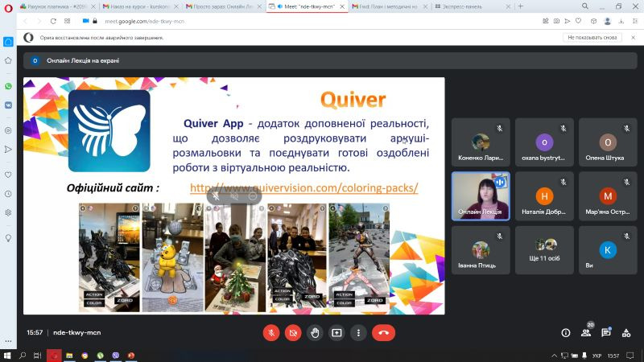Select Онлайн Лекція video tile
Image resolution: width=644 pixels, height=362 pixels.
[481, 196]
